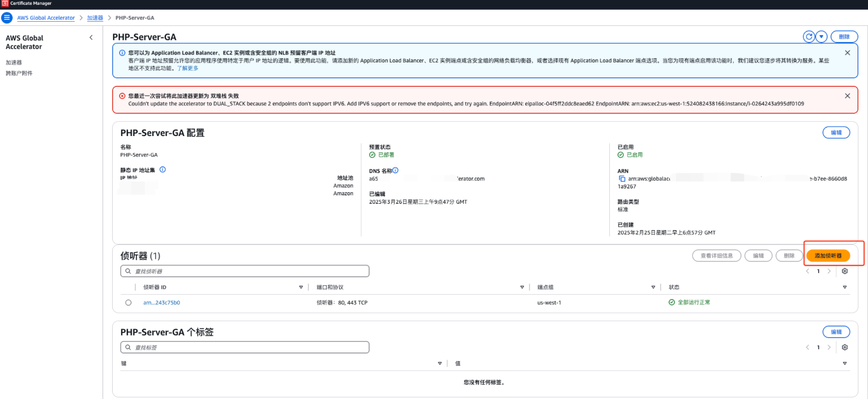The width and height of the screenshot is (868, 399).
Task: Click the 全部运行正常 status icon
Action: [672, 303]
